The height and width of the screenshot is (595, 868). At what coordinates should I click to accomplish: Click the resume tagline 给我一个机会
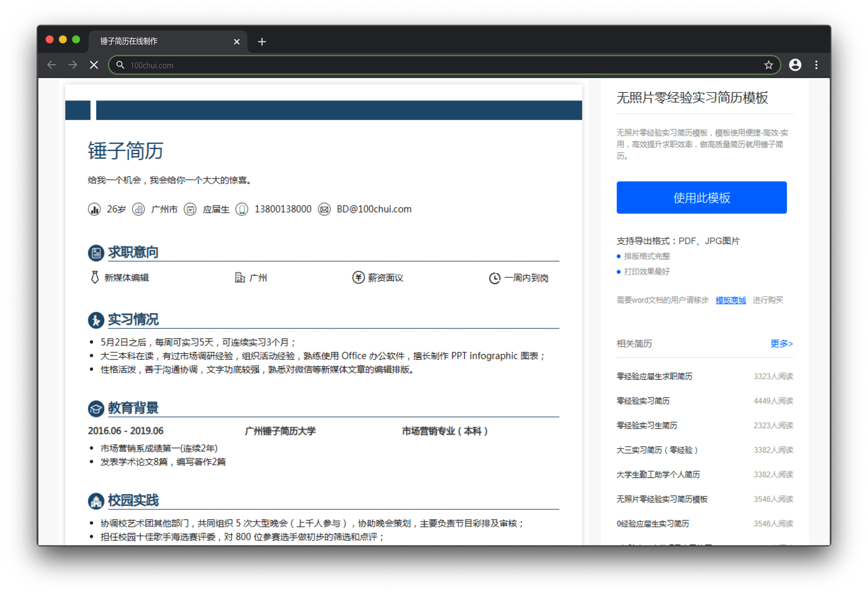[170, 180]
